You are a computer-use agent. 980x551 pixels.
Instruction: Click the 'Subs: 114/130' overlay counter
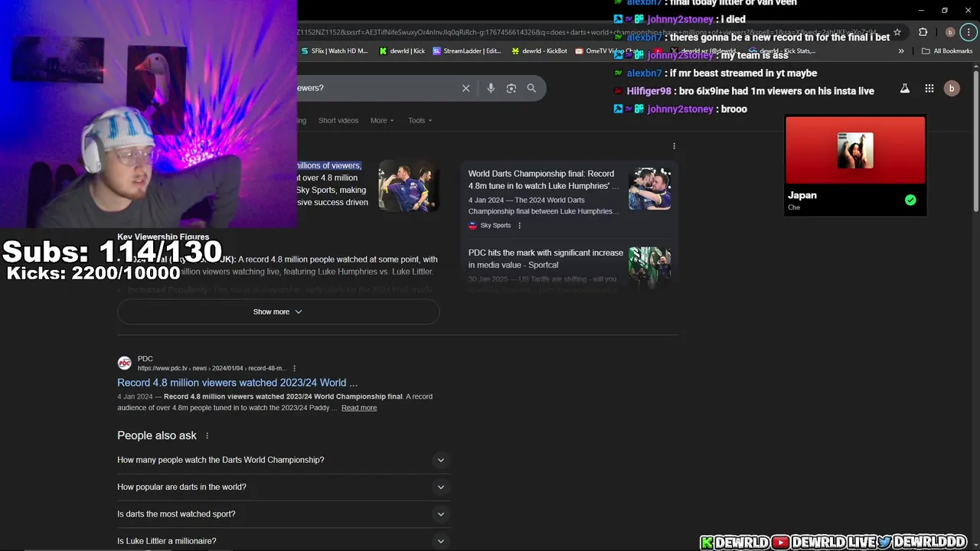tap(113, 252)
